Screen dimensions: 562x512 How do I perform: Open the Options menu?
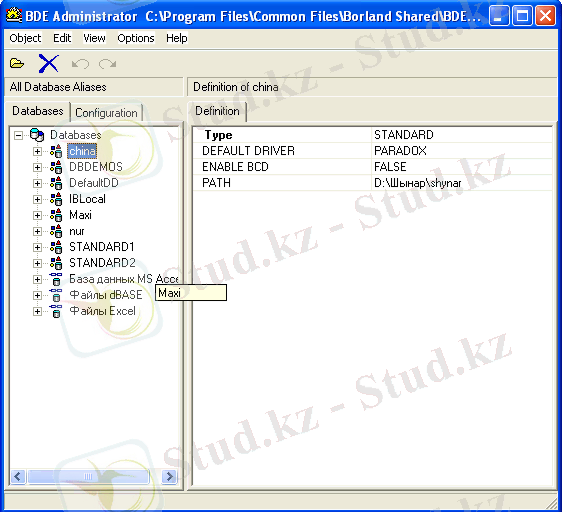[x=136, y=38]
